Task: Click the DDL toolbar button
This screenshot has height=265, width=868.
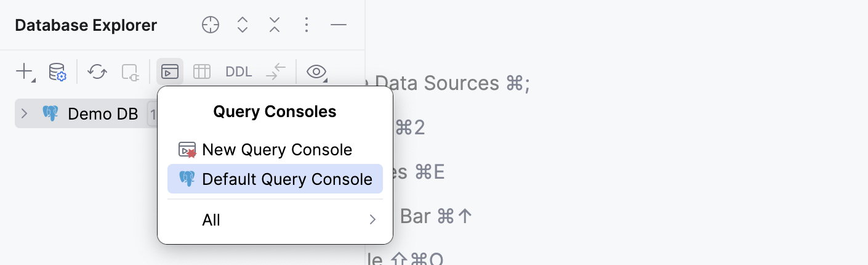Action: (239, 72)
